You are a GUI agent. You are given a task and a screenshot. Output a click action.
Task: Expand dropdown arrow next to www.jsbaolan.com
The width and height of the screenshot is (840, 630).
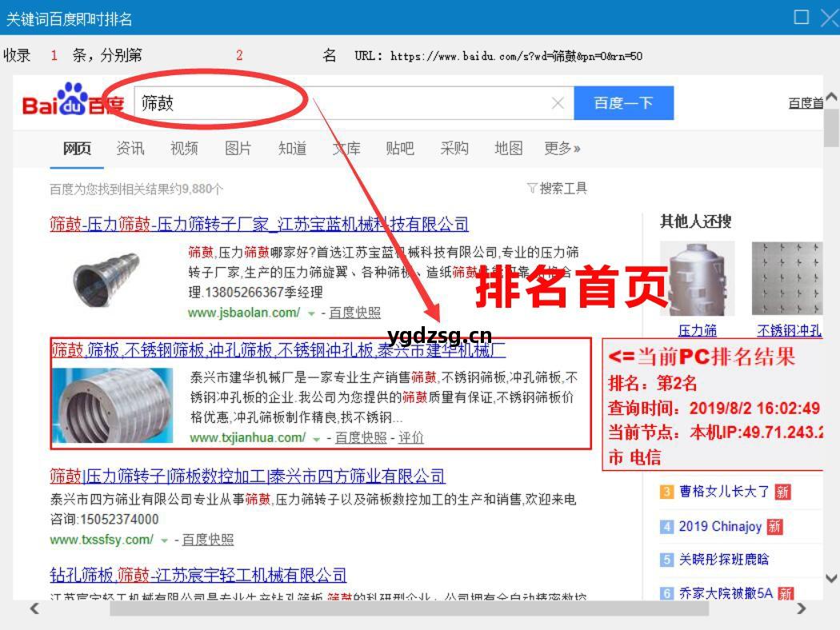click(x=312, y=313)
